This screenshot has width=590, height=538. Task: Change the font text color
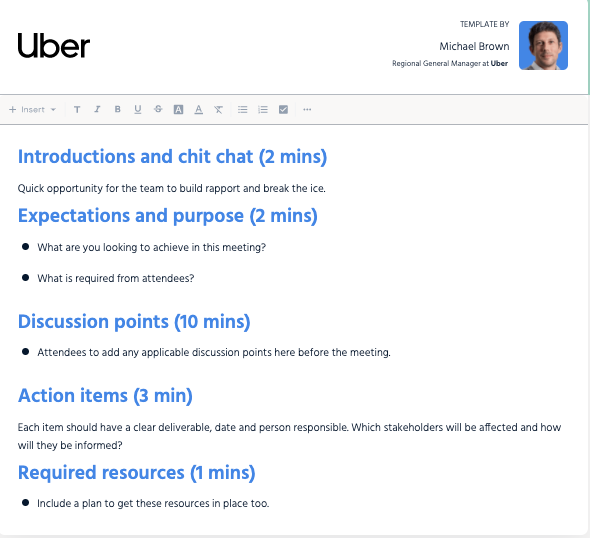pos(198,109)
